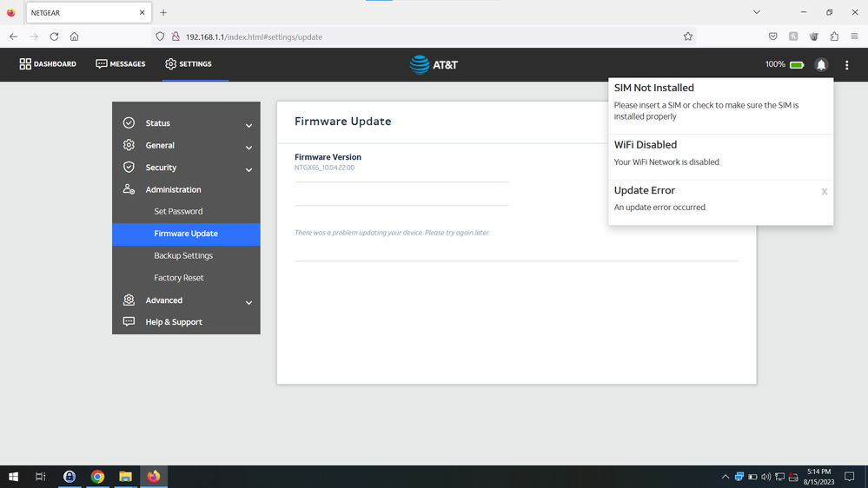
Task: Open the Dashboard page
Action: coord(48,64)
